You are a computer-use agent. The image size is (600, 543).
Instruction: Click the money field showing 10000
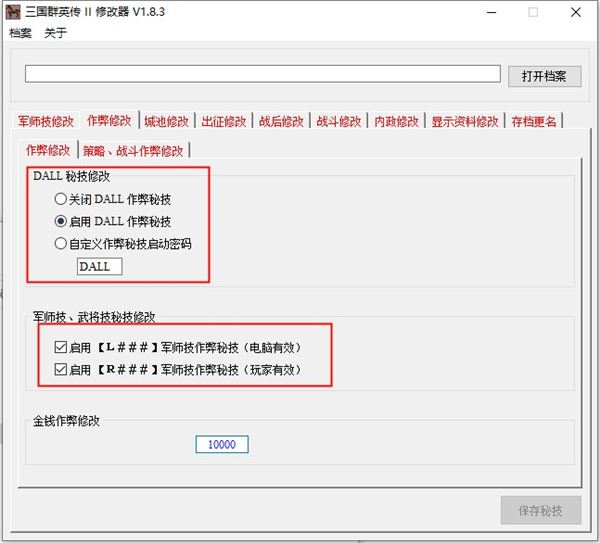point(221,444)
